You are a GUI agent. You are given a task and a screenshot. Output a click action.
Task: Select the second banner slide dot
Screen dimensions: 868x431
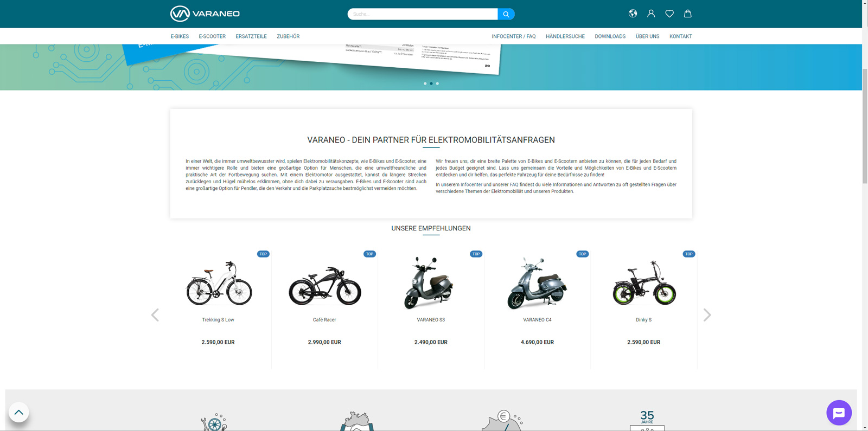point(431,83)
